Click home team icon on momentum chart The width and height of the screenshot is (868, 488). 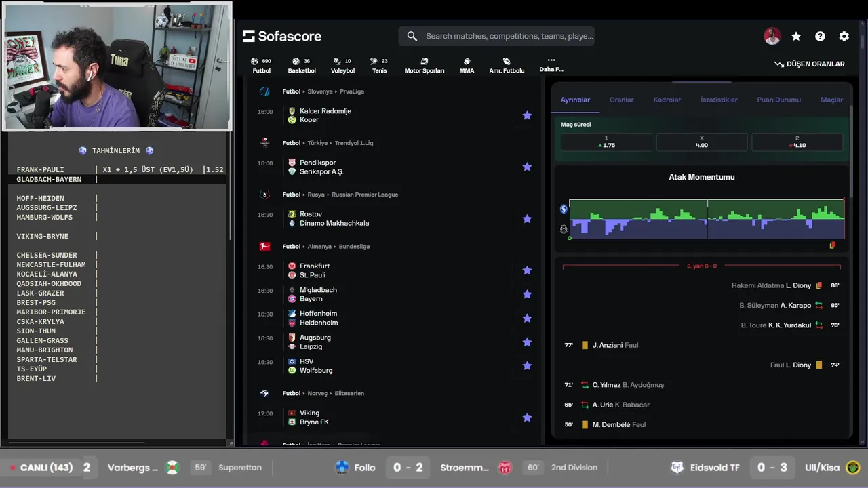[x=564, y=209]
